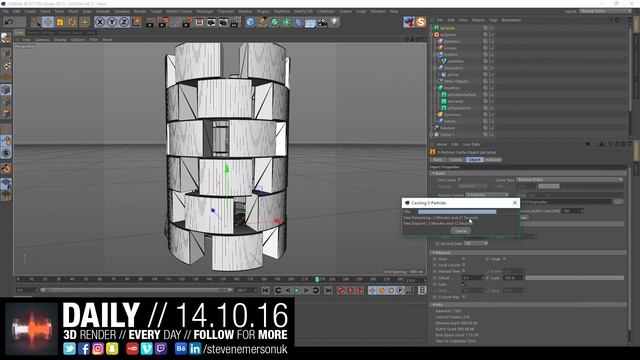Select the Rotate tool icon
640x360 pixels.
tap(72, 22)
